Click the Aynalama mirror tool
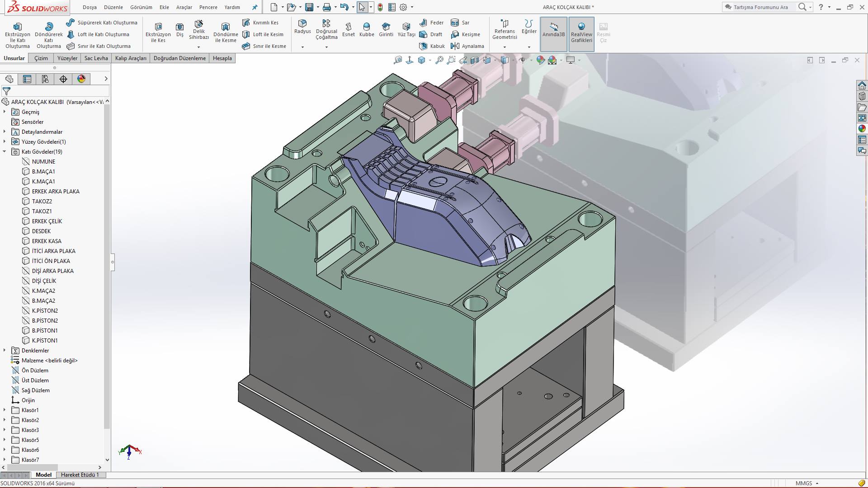Image resolution: width=868 pixels, height=488 pixels. click(x=467, y=46)
